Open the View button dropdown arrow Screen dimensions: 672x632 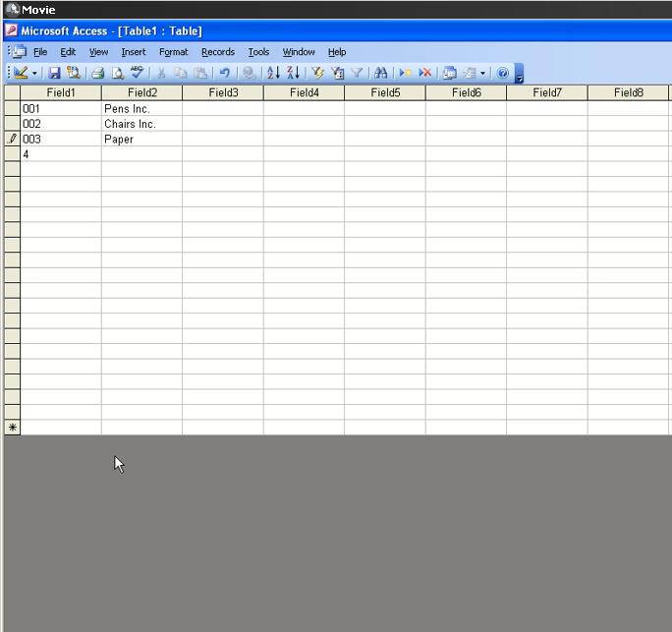tap(34, 74)
